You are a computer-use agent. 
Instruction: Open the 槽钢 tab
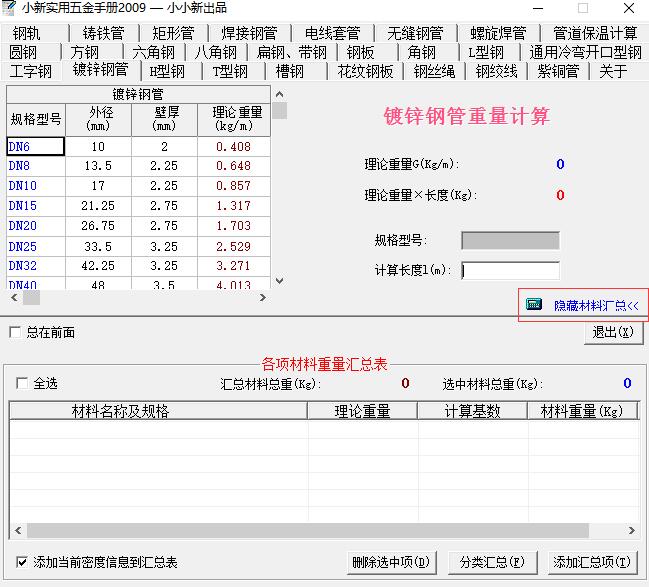(x=296, y=71)
